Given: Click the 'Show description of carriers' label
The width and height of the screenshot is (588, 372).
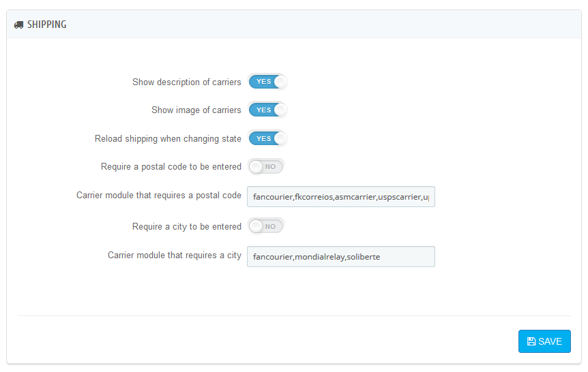Looking at the screenshot, I should tap(186, 82).
